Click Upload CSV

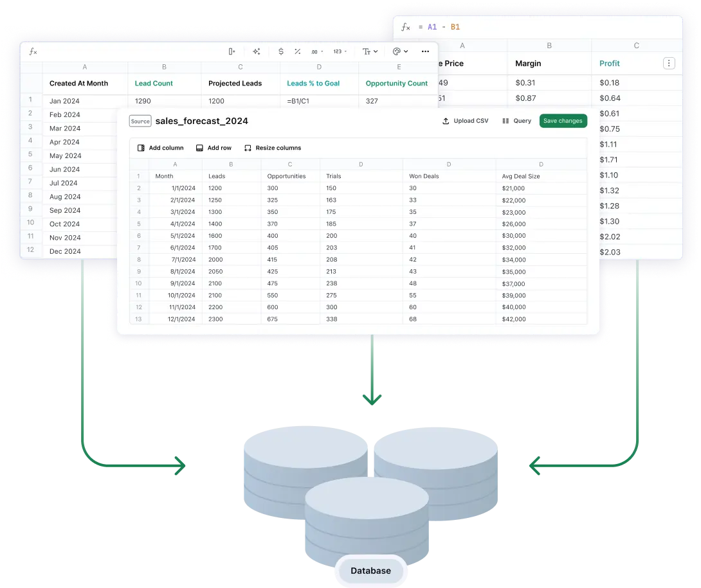465,121
